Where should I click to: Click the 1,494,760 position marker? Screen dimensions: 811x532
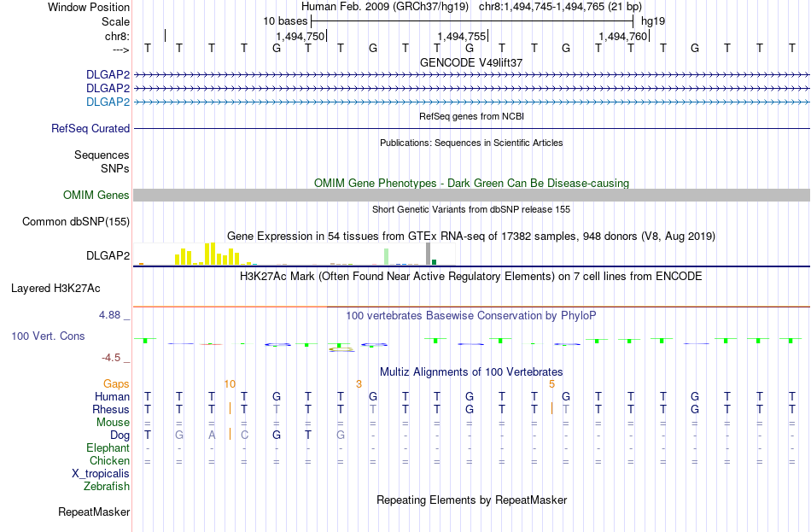(x=622, y=36)
